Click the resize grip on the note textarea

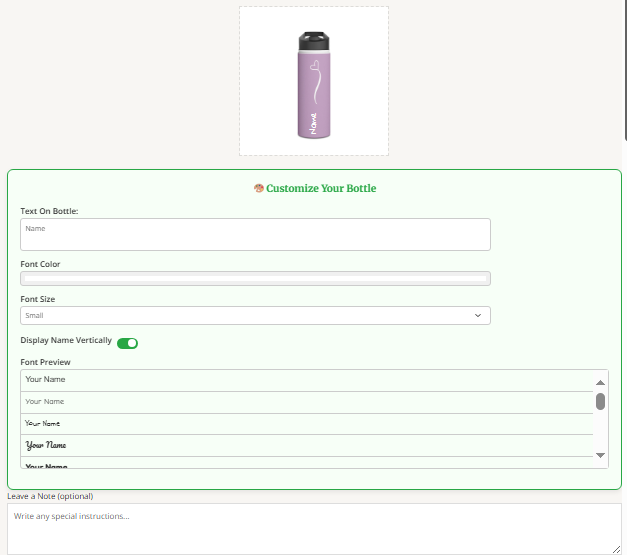(x=616, y=548)
